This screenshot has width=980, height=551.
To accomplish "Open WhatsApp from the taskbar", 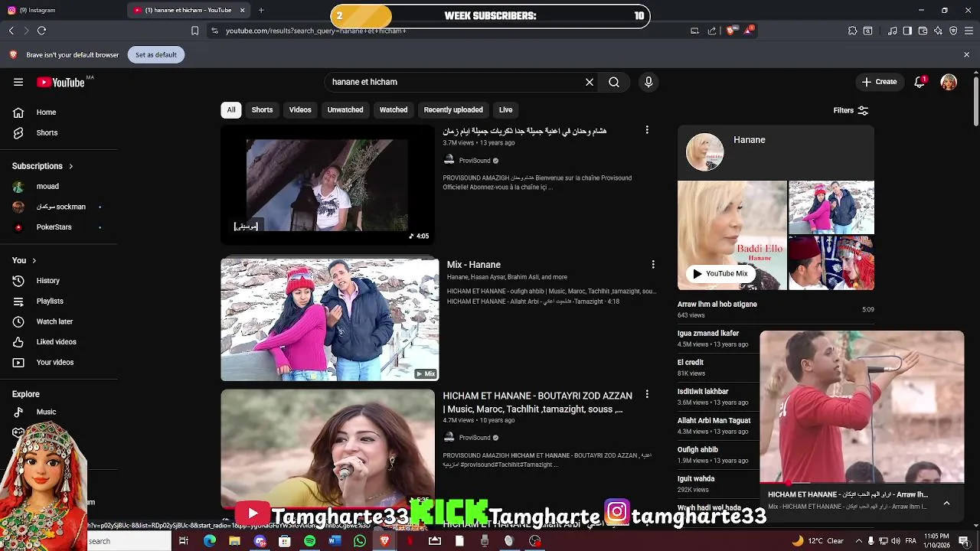I will pos(360,541).
